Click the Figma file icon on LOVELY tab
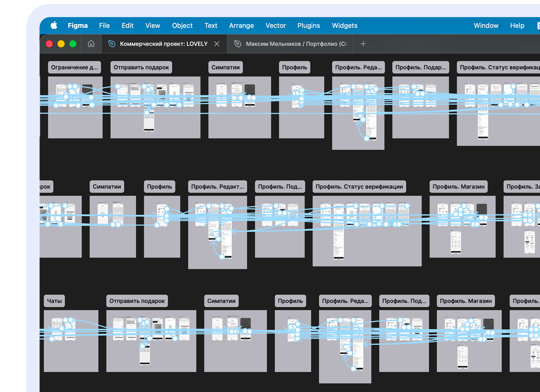Viewport: 540px width, 392px height. tap(112, 44)
